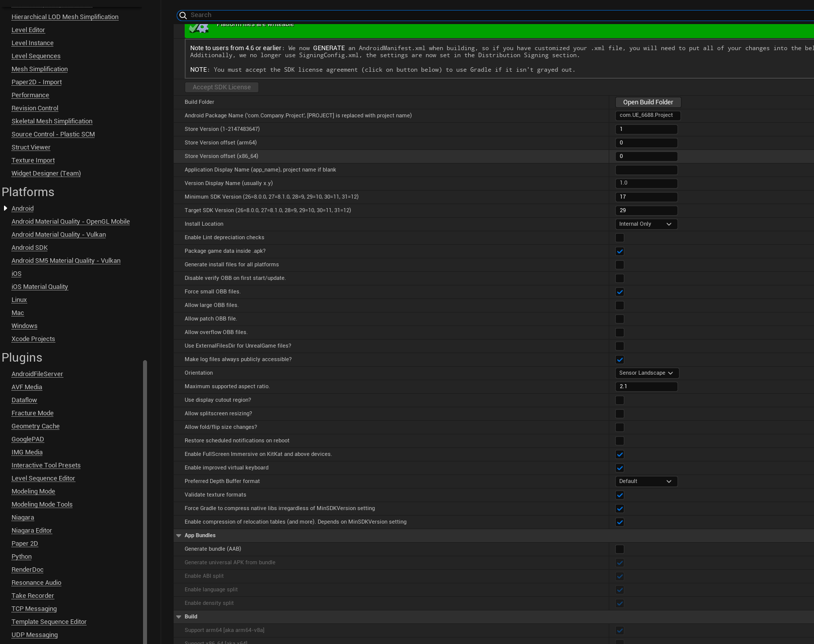Collapse the Build section
This screenshot has width=814, height=644.
[x=179, y=616]
